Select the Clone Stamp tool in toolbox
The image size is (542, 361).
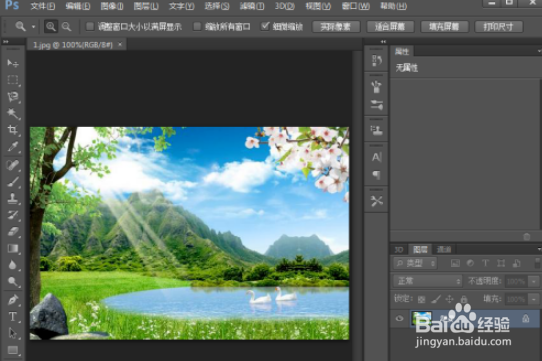(13, 198)
